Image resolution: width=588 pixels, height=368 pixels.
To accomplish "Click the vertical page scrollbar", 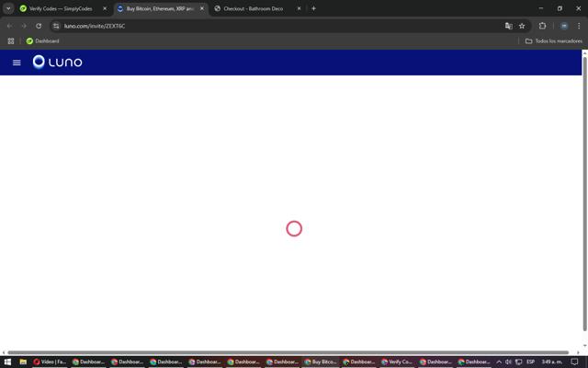I will (584, 193).
